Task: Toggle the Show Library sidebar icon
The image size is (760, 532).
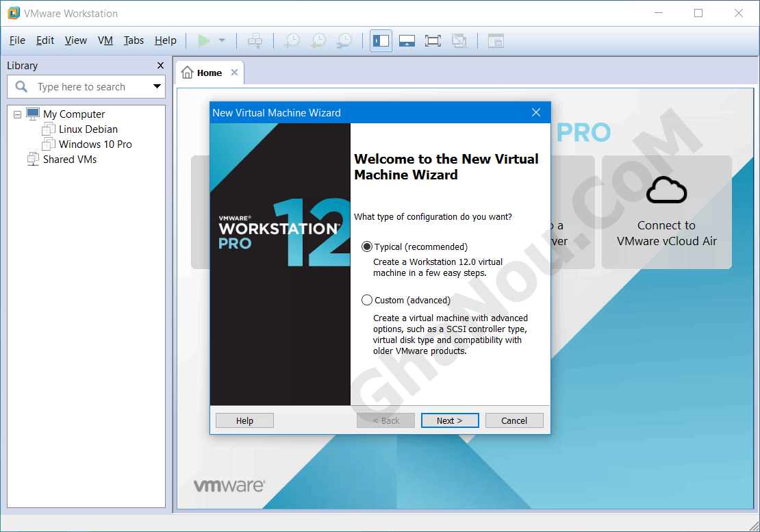Action: pos(381,40)
